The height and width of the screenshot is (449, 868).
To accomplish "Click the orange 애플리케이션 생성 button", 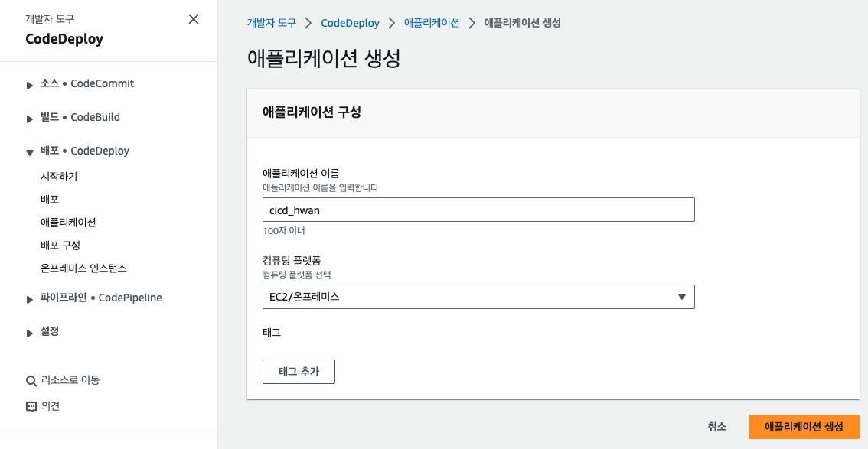I will point(804,426).
